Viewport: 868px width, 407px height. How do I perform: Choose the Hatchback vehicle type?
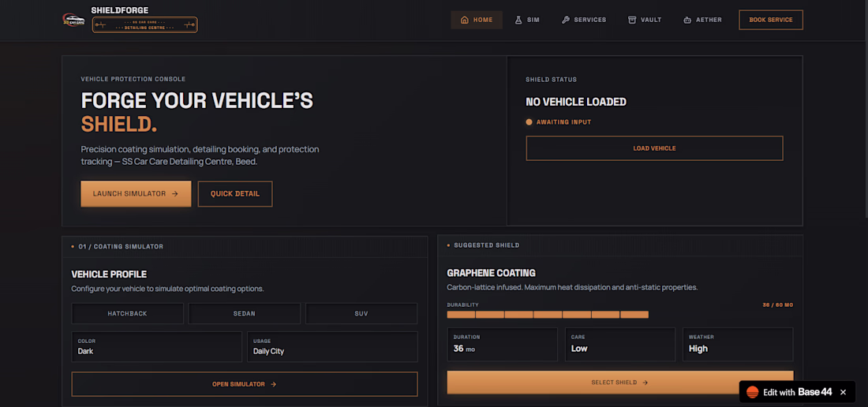(x=127, y=313)
